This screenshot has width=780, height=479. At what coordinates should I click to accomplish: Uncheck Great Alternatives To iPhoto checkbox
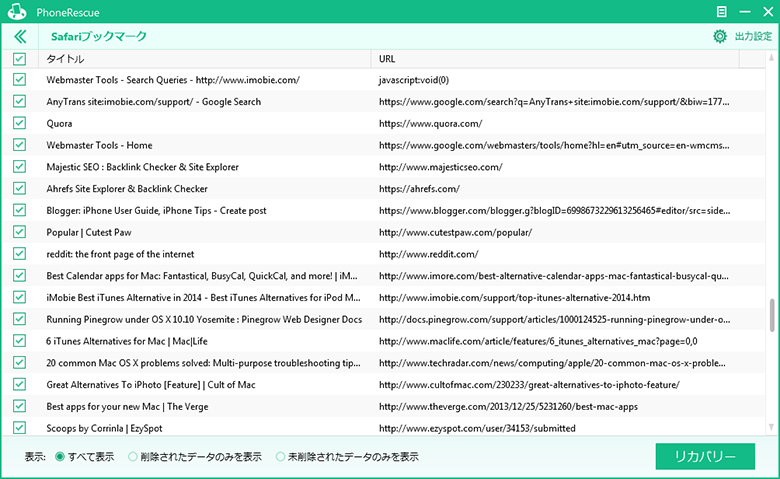(x=19, y=384)
